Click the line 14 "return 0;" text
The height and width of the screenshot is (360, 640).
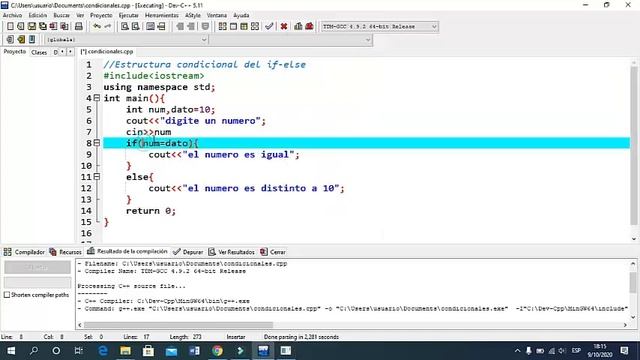(151, 211)
